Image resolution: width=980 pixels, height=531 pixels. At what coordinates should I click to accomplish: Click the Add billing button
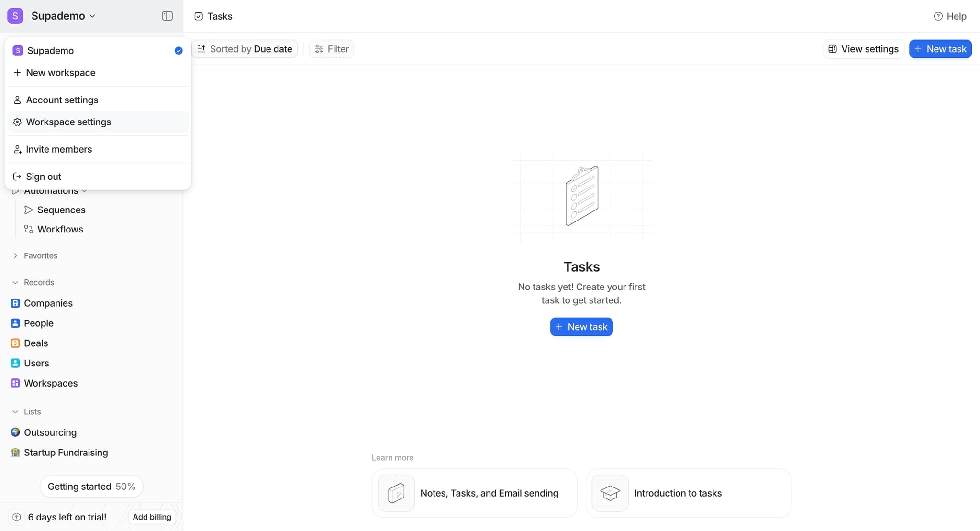pos(152,517)
